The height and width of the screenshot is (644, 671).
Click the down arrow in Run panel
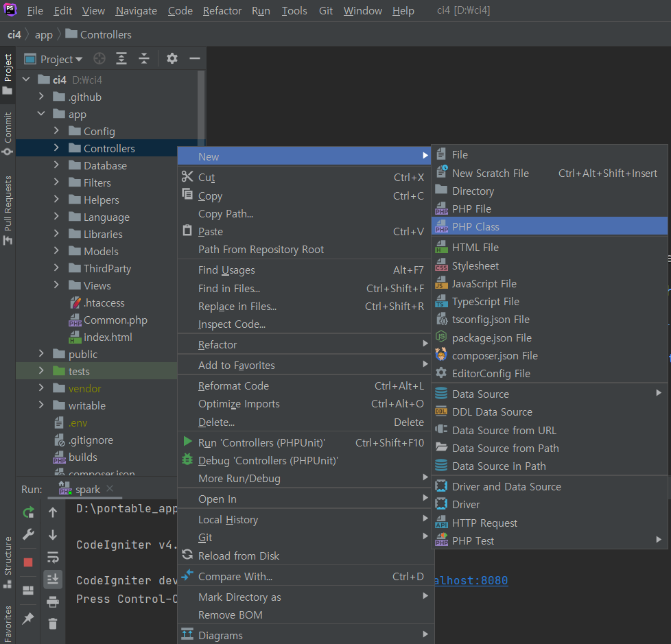tap(53, 535)
